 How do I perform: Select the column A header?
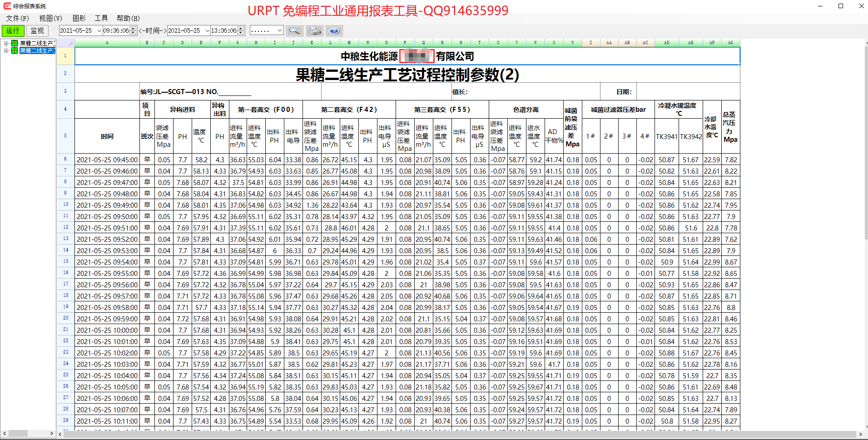[x=107, y=43]
